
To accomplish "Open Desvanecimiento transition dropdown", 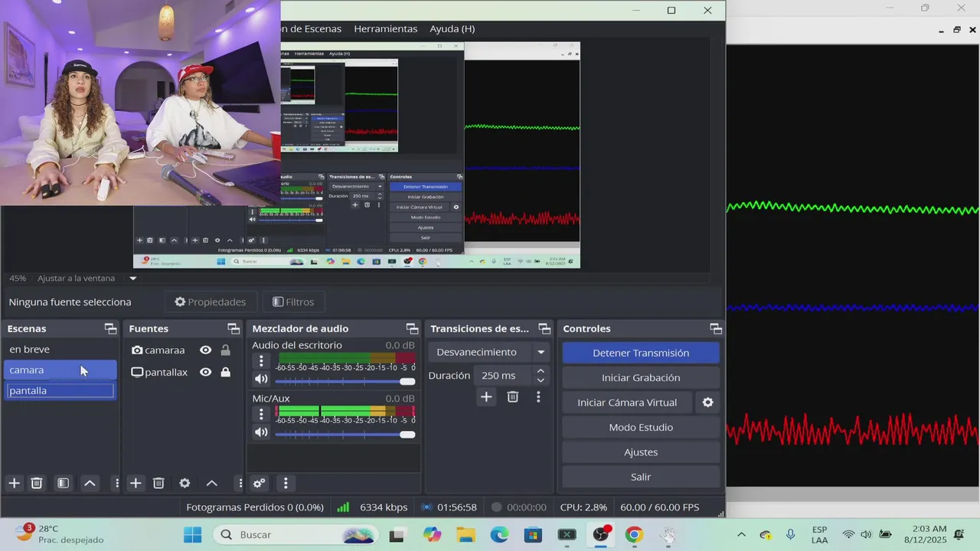I will click(x=490, y=352).
